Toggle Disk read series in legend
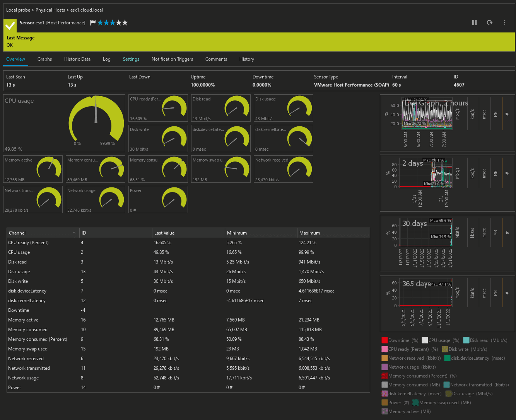The height and width of the screenshot is (420, 516). 466,340
